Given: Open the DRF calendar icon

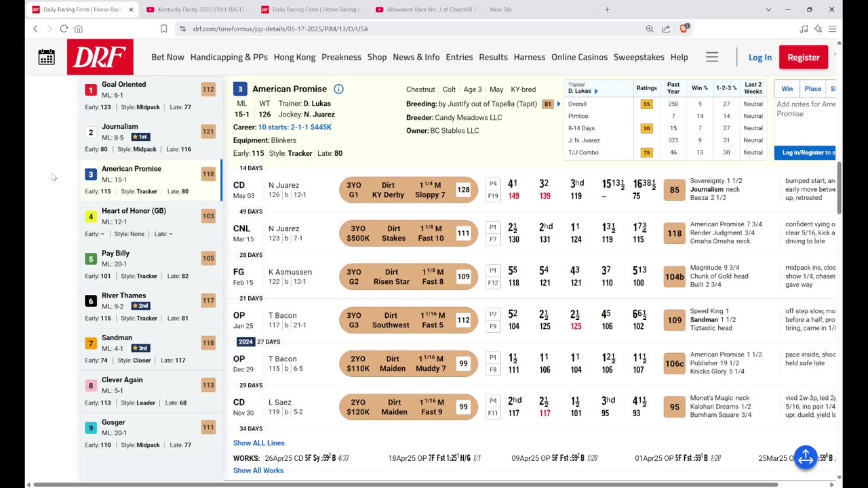Looking at the screenshot, I should point(46,57).
